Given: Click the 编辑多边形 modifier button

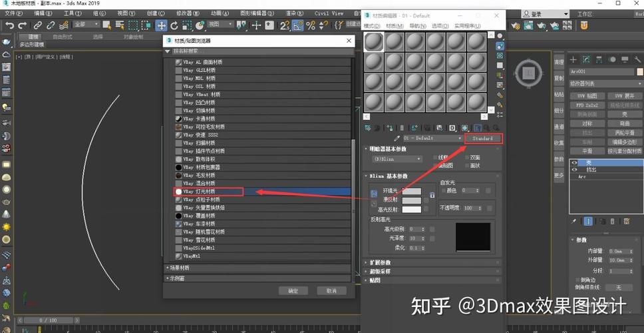Looking at the screenshot, I should click(624, 142).
